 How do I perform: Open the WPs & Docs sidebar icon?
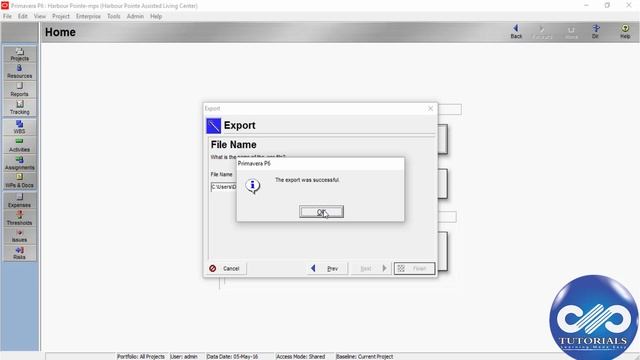(x=19, y=180)
